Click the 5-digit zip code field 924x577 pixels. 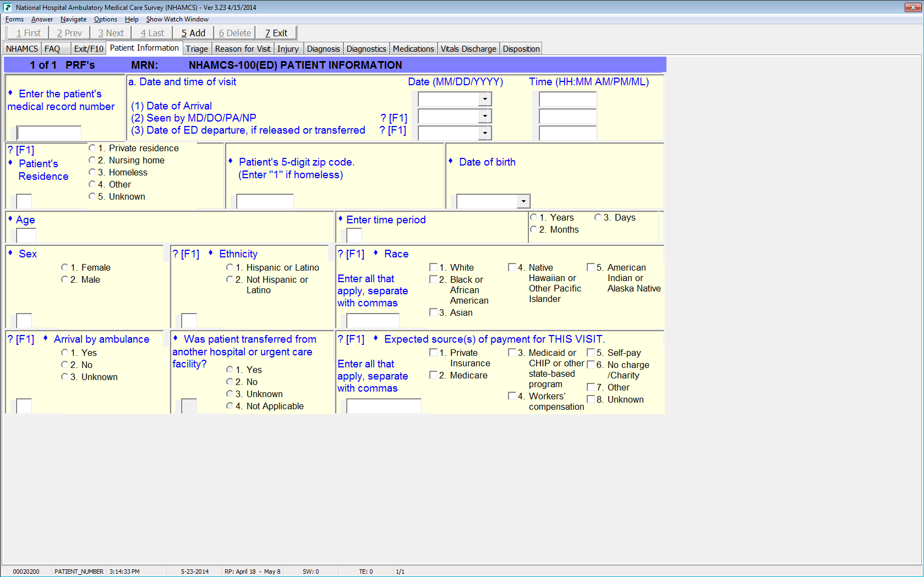[265, 202]
